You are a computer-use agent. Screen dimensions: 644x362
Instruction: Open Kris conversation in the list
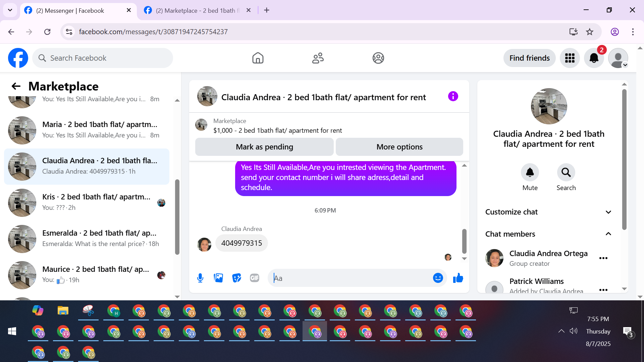point(87,202)
